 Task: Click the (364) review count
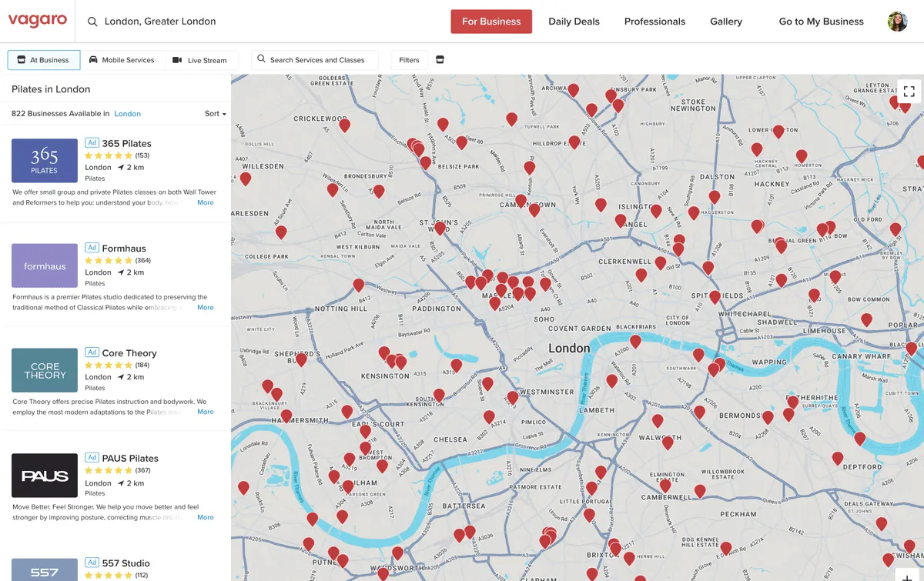click(x=143, y=261)
